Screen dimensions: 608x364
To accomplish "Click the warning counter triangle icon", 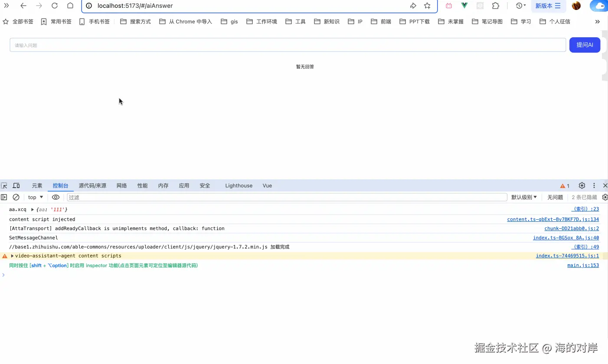I will [562, 185].
